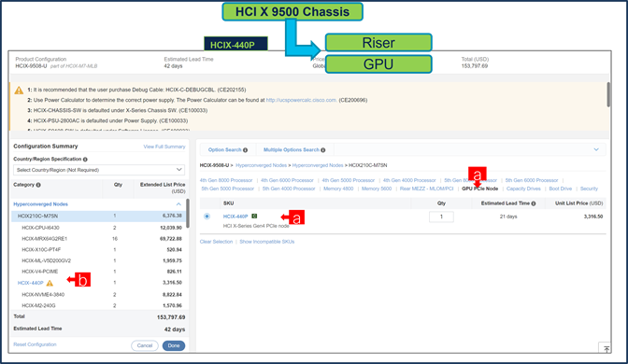Click the HCIX-440P SKU link in options table
The image size is (628, 364).
[235, 217]
